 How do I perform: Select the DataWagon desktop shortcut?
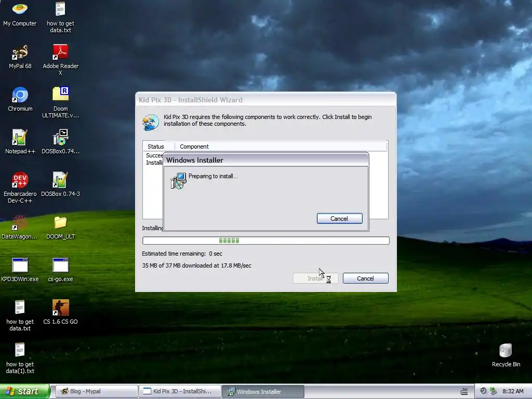20,228
